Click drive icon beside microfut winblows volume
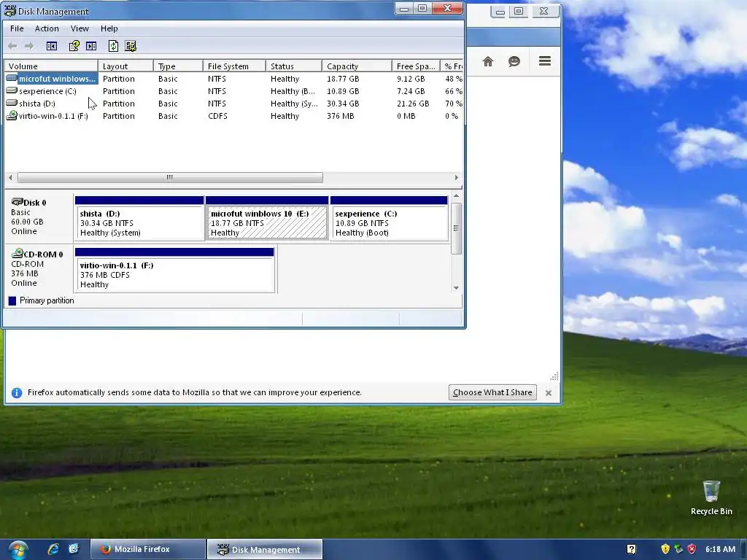 point(12,78)
